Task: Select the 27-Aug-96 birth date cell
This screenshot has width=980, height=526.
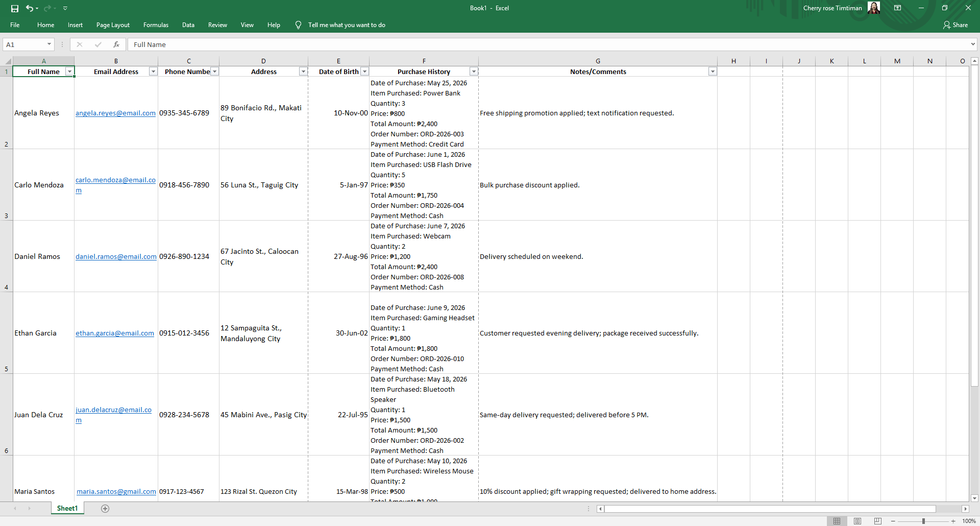Action: 338,256
